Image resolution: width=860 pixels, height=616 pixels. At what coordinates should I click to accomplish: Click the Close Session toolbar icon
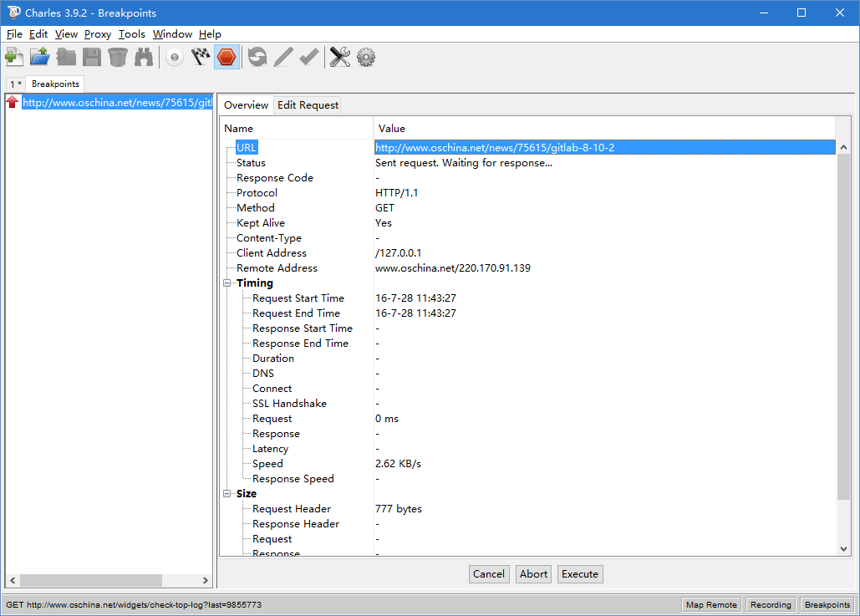66,57
